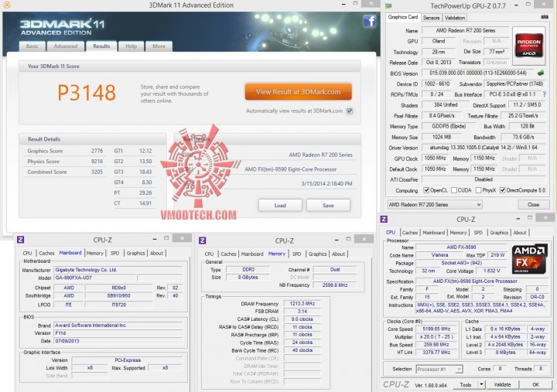
Task: Click the Graphics Score value 2776
Action: (x=97, y=151)
